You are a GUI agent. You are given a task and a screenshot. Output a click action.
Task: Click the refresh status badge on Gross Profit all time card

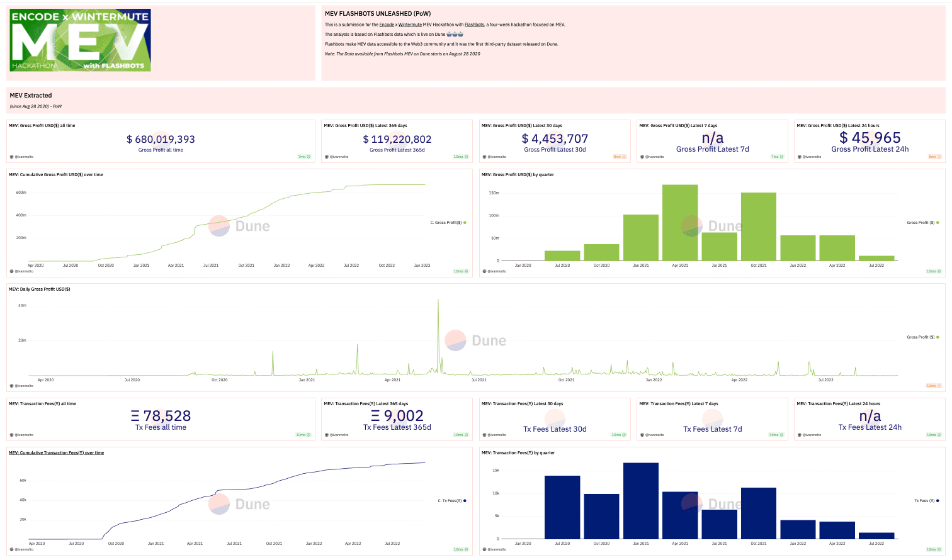coord(304,157)
